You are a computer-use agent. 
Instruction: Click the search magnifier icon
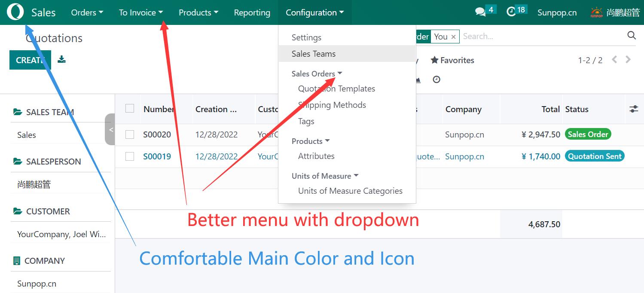click(631, 36)
